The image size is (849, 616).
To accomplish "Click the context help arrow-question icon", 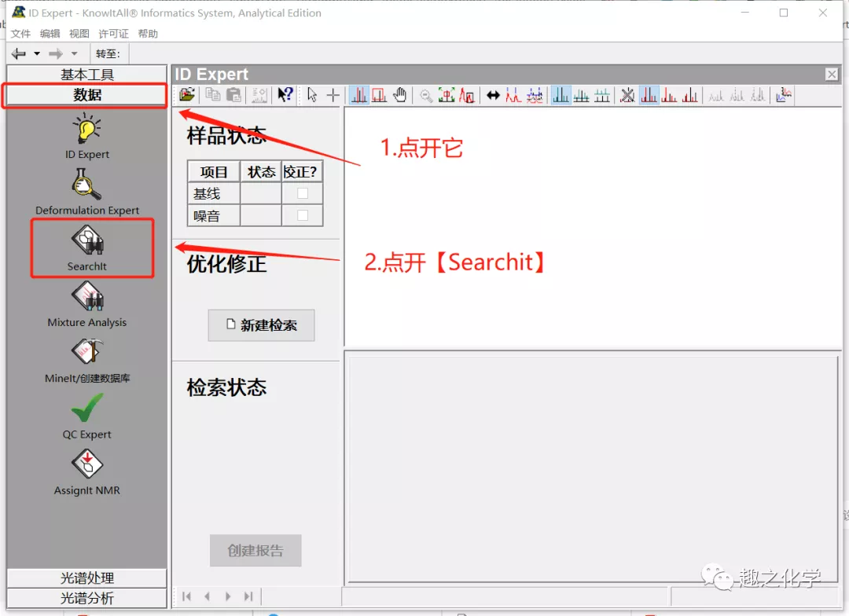I will 285,95.
